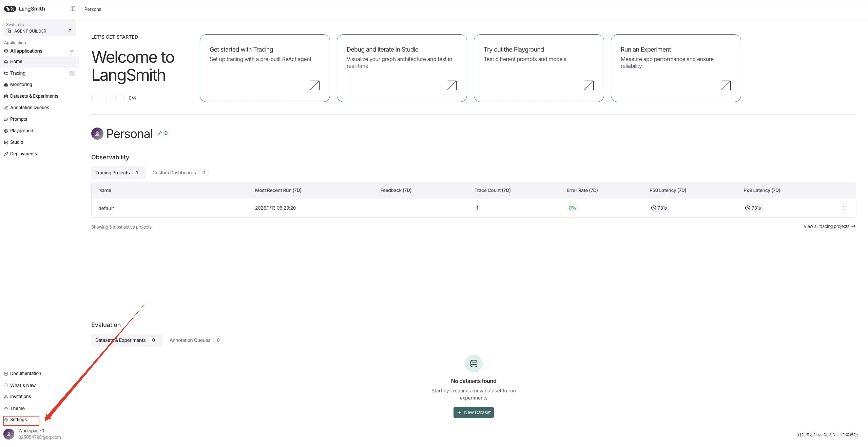Open Settings with the gear icon
Viewport: 868px width, 447px height.
(6, 420)
